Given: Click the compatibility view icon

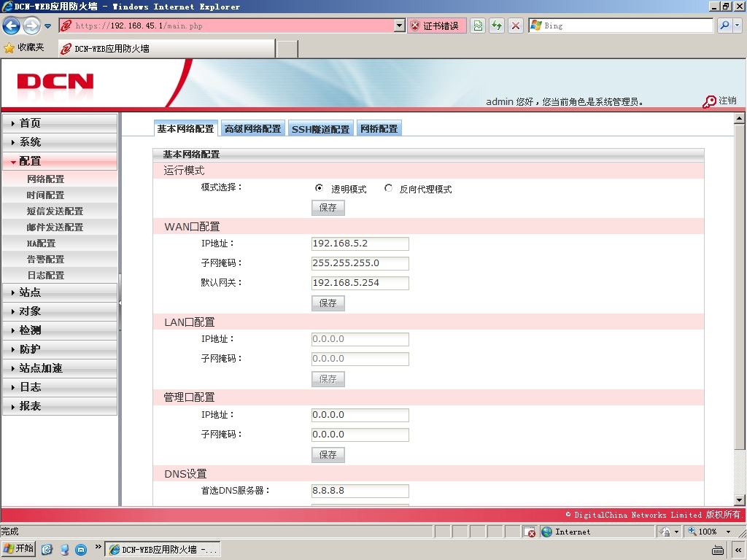Looking at the screenshot, I should [x=478, y=26].
